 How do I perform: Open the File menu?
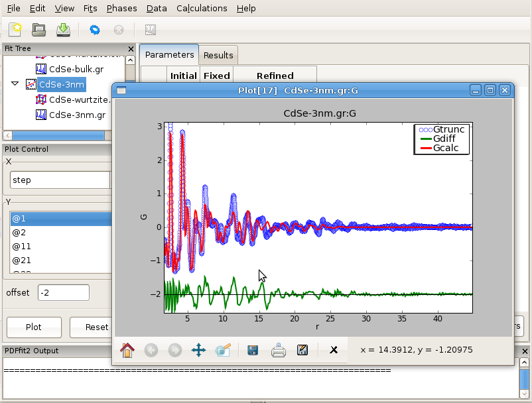click(13, 8)
